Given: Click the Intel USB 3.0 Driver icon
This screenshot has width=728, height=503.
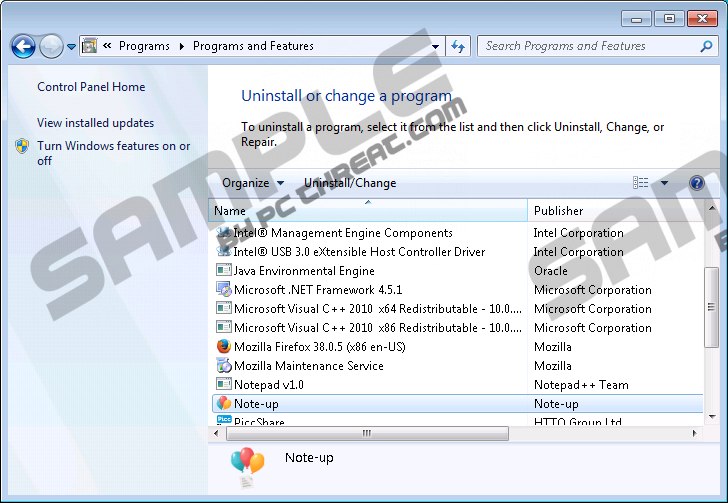Looking at the screenshot, I should 224,251.
